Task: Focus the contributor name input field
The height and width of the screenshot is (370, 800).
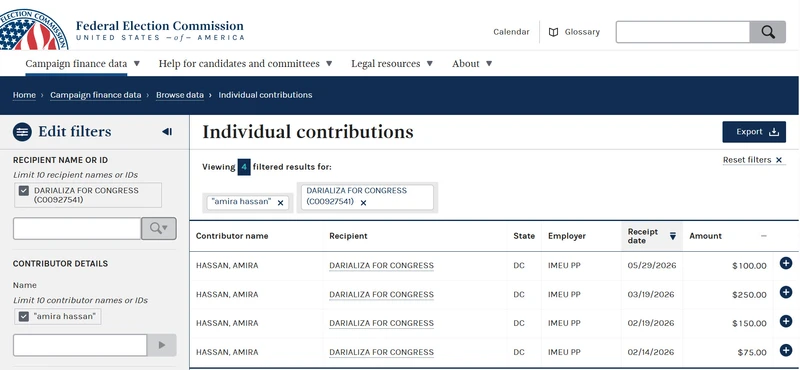Action: tap(80, 345)
